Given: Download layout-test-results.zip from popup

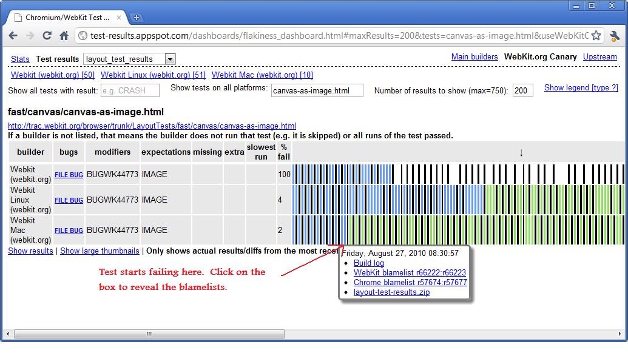Looking at the screenshot, I should pos(391,292).
